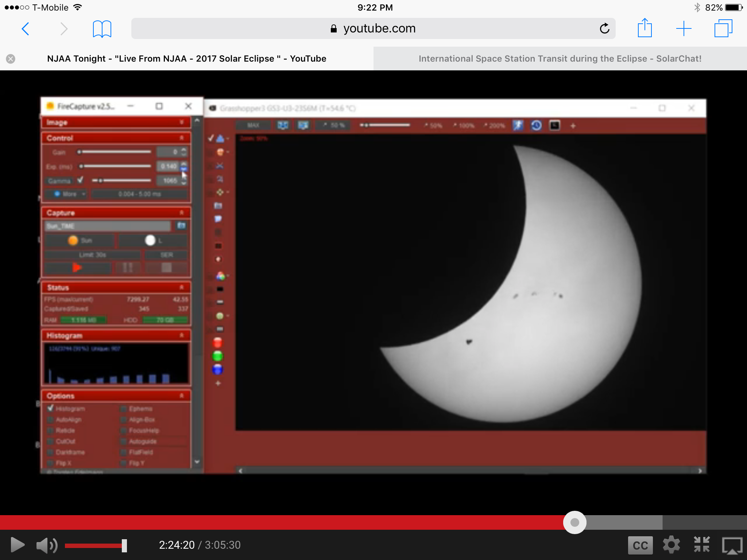Viewport: 747px width, 560px height.
Task: Select the NJAA Tonight YouTube tab
Action: pyautogui.click(x=187, y=59)
